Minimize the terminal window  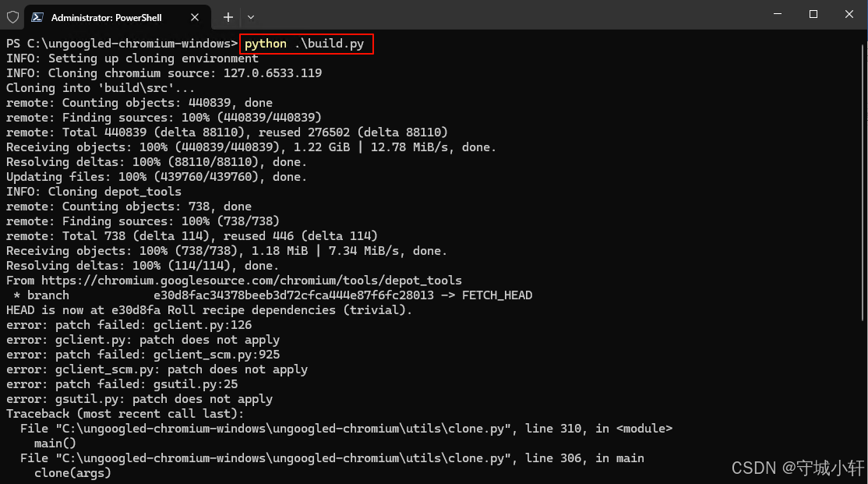click(778, 14)
